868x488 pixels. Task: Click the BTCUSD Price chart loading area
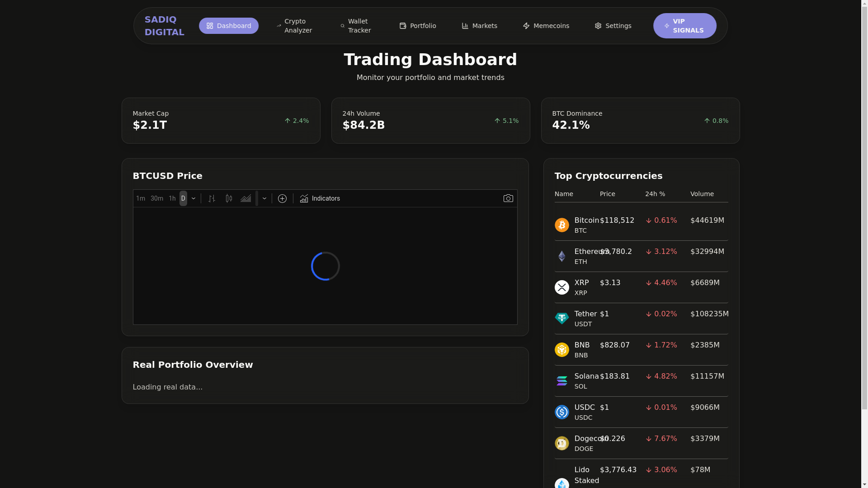[x=325, y=266]
